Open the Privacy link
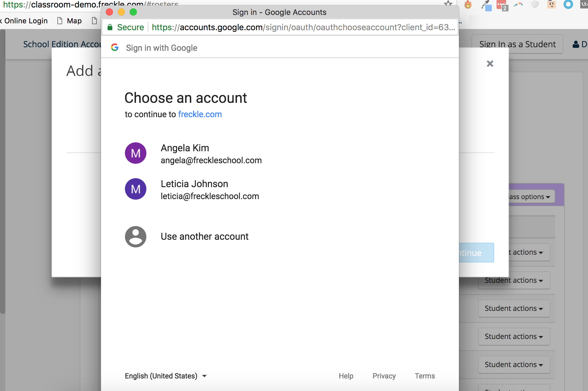Viewport: 588px width, 391px height. pos(384,376)
